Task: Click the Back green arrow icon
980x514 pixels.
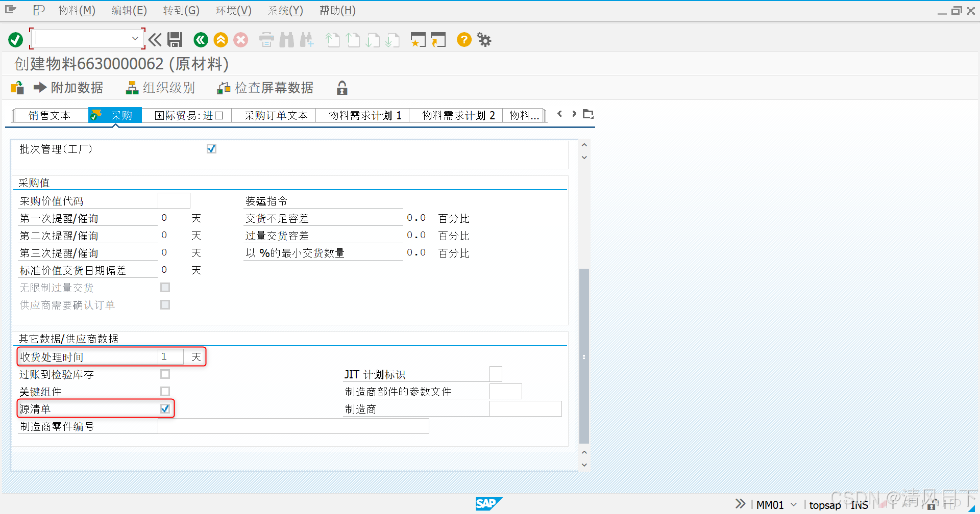Action: (x=201, y=40)
